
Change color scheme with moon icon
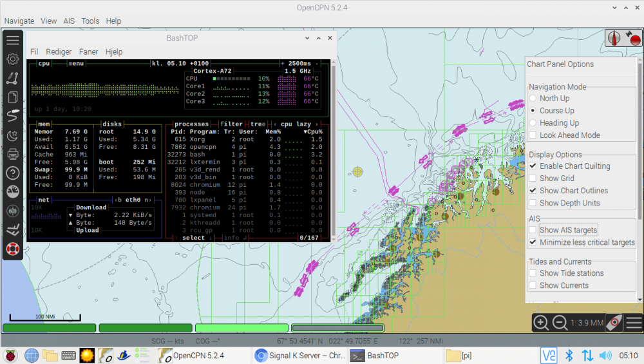coord(13,135)
